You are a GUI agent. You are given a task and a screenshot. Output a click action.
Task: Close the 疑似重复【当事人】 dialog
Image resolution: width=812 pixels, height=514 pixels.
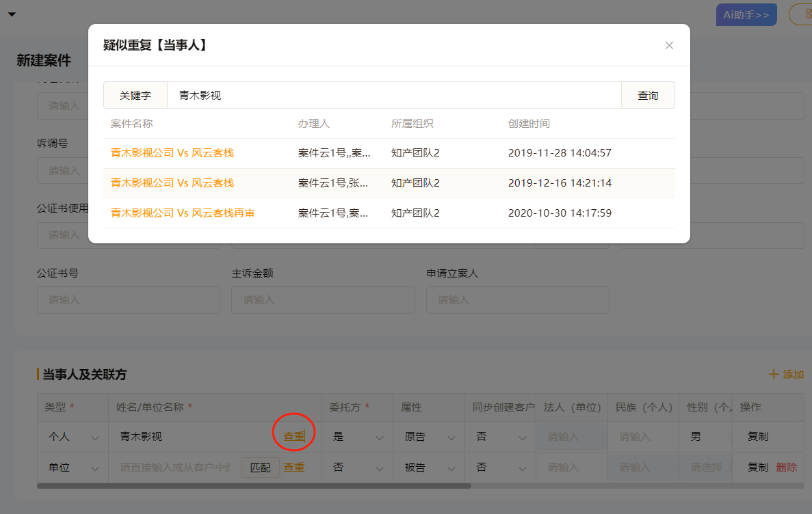click(669, 45)
